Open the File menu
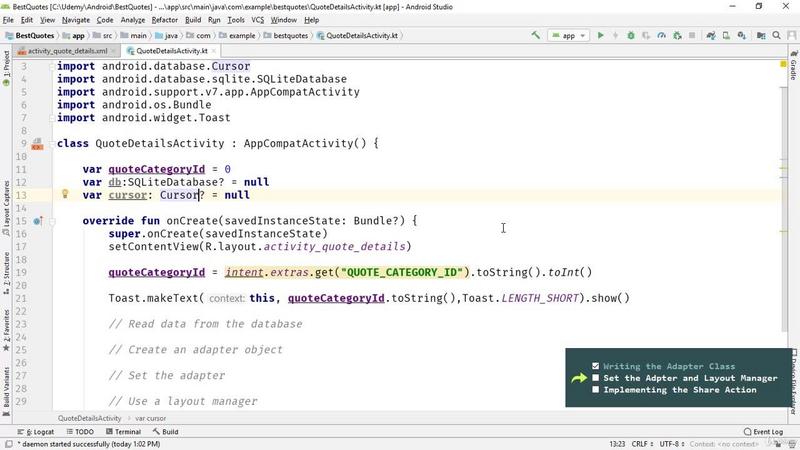800x450 pixels. click(x=8, y=20)
